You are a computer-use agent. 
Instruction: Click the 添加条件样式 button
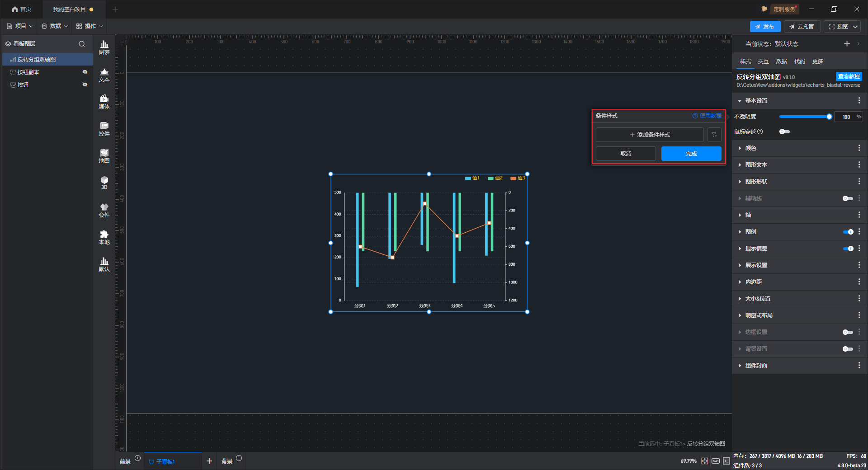[x=650, y=135]
